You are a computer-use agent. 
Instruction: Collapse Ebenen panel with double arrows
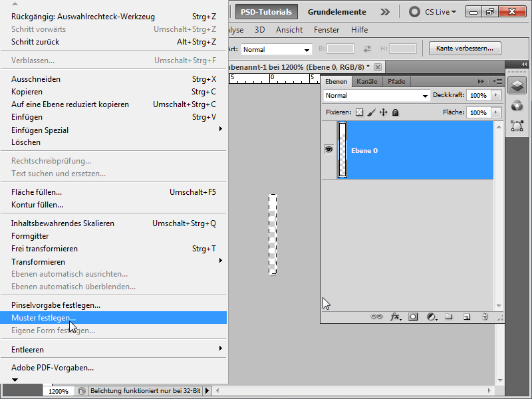point(481,81)
